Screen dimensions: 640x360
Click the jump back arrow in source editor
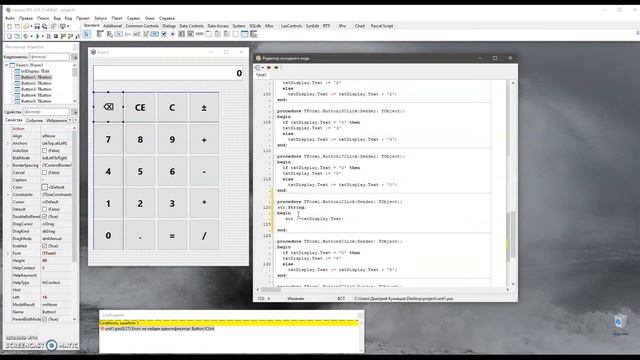(269, 67)
